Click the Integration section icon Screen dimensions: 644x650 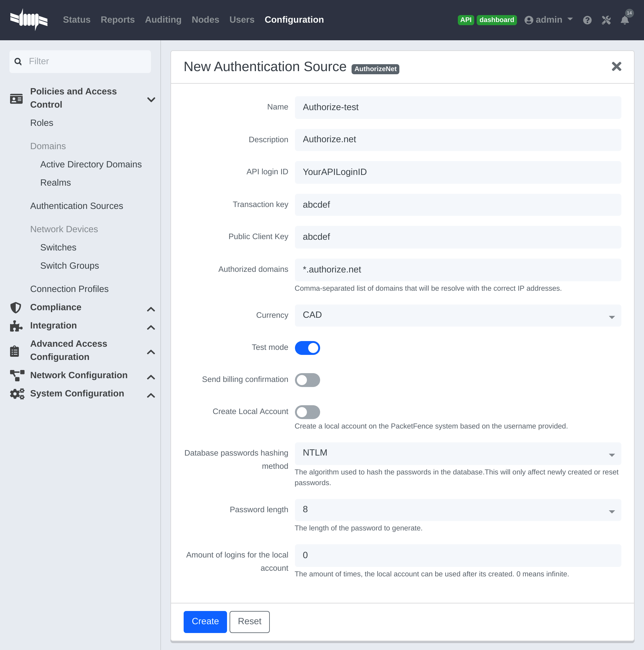(x=16, y=326)
